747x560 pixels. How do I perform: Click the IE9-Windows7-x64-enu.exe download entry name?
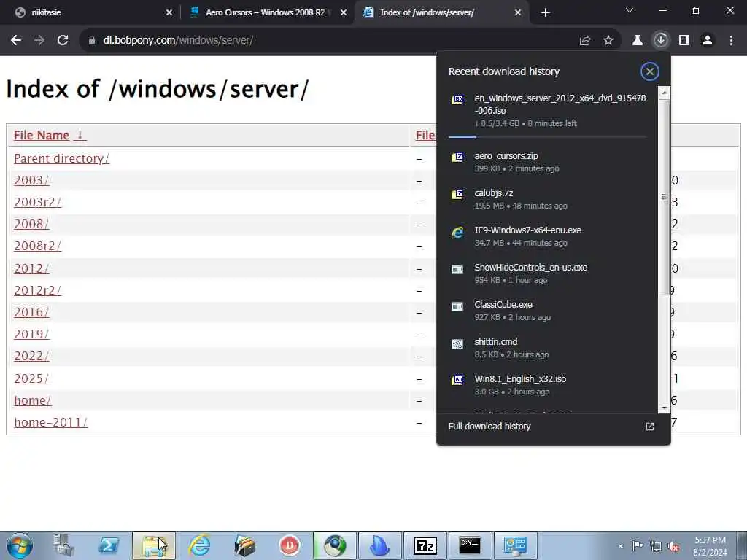528,230
